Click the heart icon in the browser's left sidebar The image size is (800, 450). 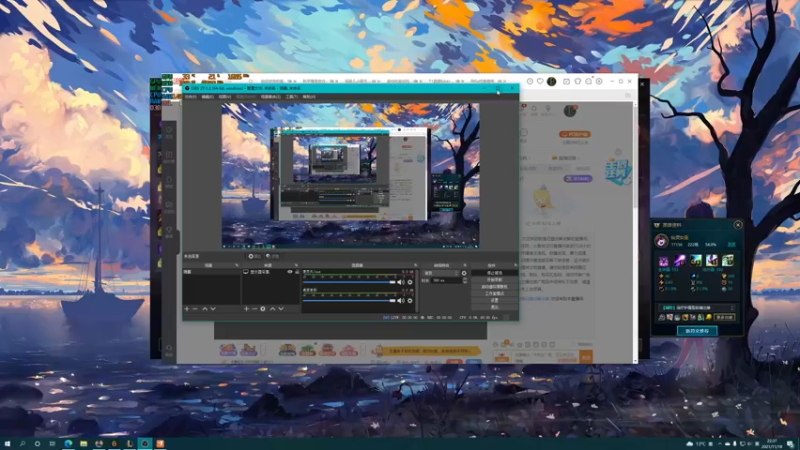click(169, 132)
